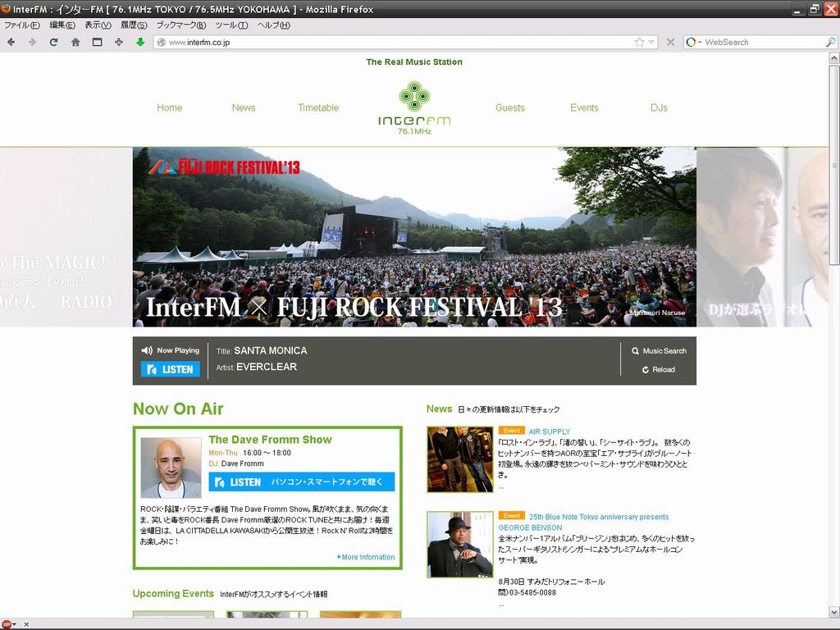This screenshot has width=840, height=630.
Task: Open the 履歴(S) menu
Action: [134, 25]
